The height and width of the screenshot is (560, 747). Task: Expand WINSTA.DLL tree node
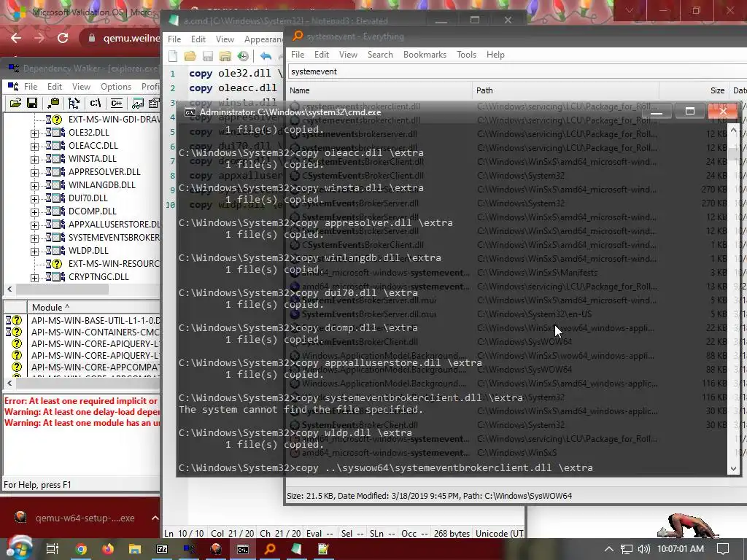coord(34,160)
